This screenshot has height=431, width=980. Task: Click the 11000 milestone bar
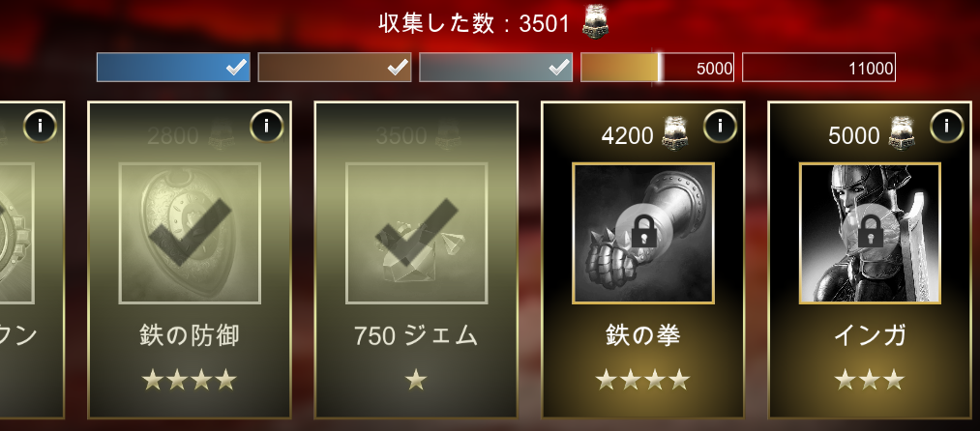[x=818, y=68]
